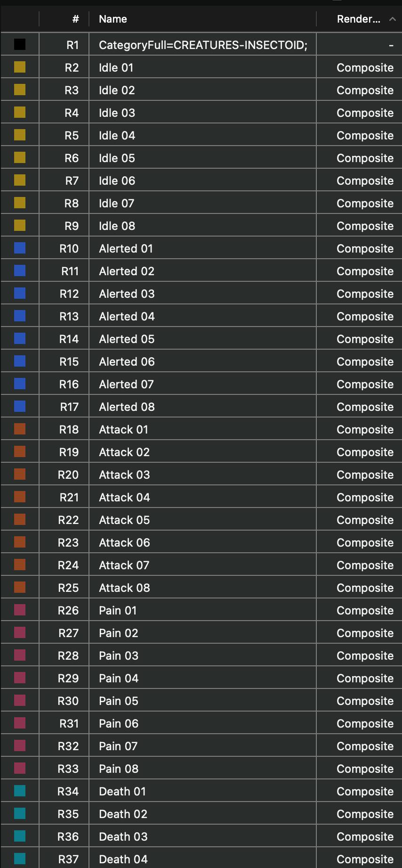
Task: Open the Composite render cell for Attack 05
Action: point(365,520)
